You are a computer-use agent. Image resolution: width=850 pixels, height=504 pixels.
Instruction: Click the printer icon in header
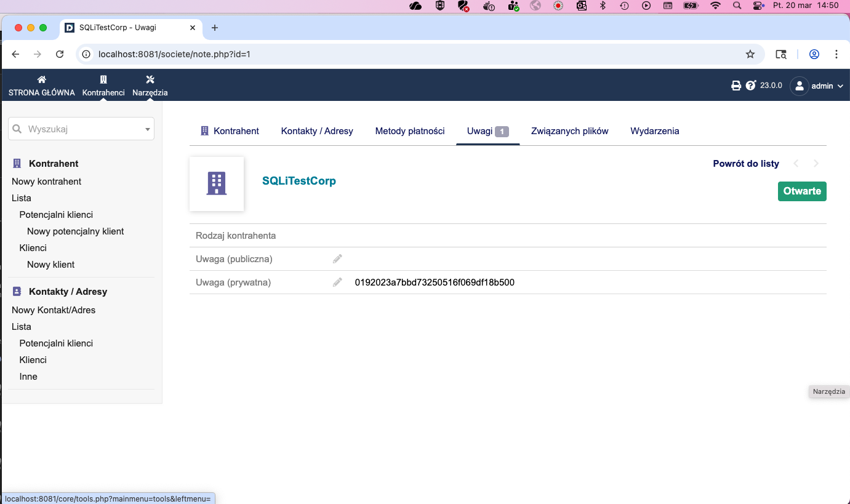click(736, 86)
